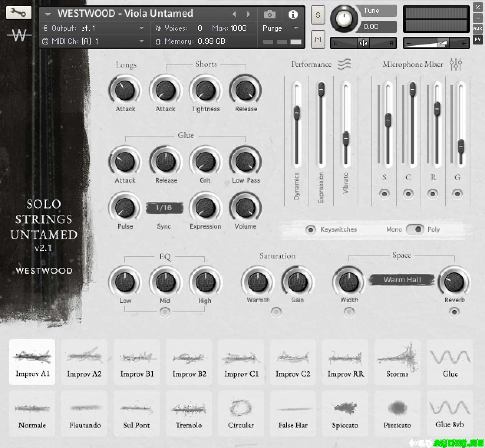Select Spiccato articulation
Screen dimensions: 485x448
(x=345, y=413)
